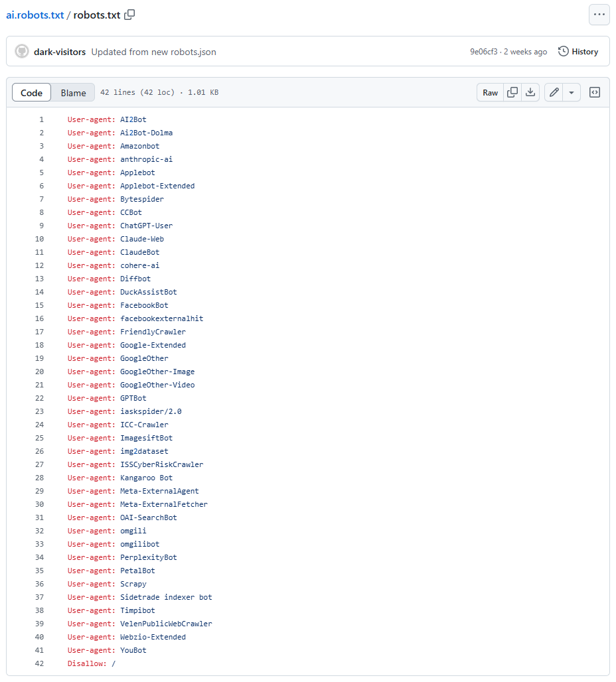The width and height of the screenshot is (616, 682).
Task: Open the symbols panel icon
Action: [594, 92]
